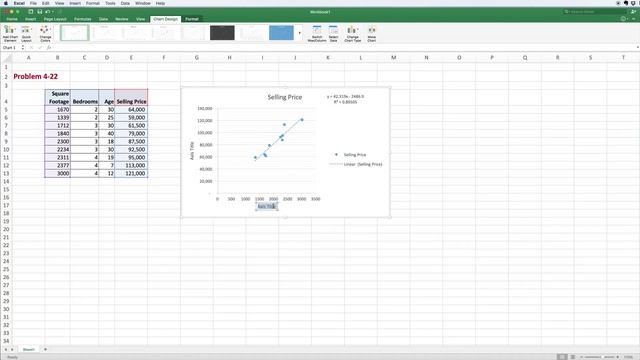Click the Apple menu icon
This screenshot has height=360, width=640.
[x=6, y=3]
